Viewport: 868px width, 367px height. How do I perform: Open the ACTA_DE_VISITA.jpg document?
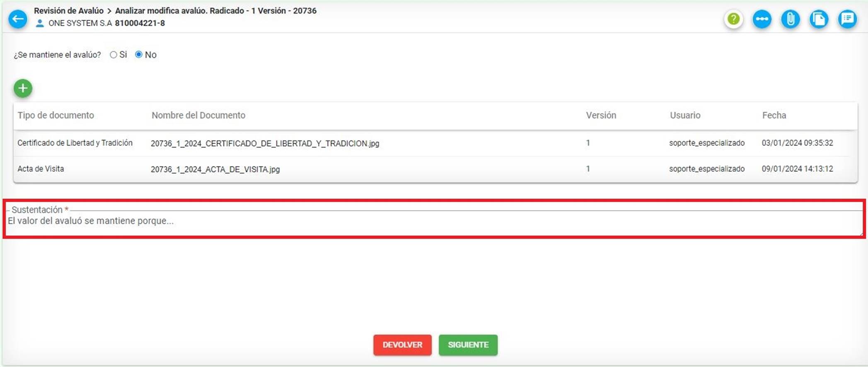coord(215,169)
